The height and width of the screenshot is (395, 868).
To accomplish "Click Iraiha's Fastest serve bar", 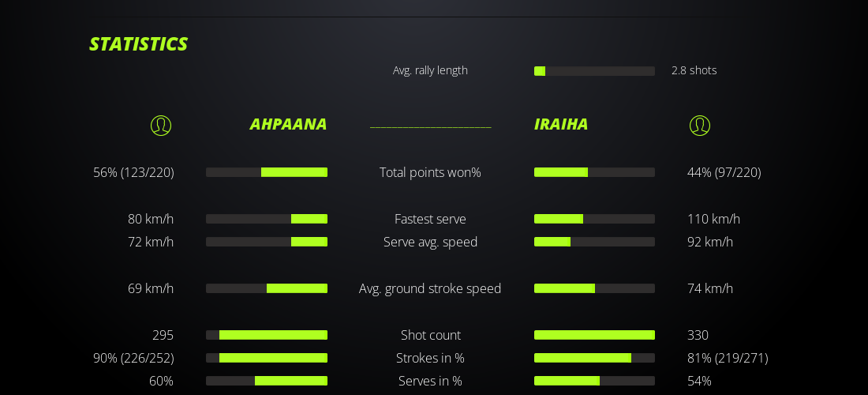I will point(594,219).
